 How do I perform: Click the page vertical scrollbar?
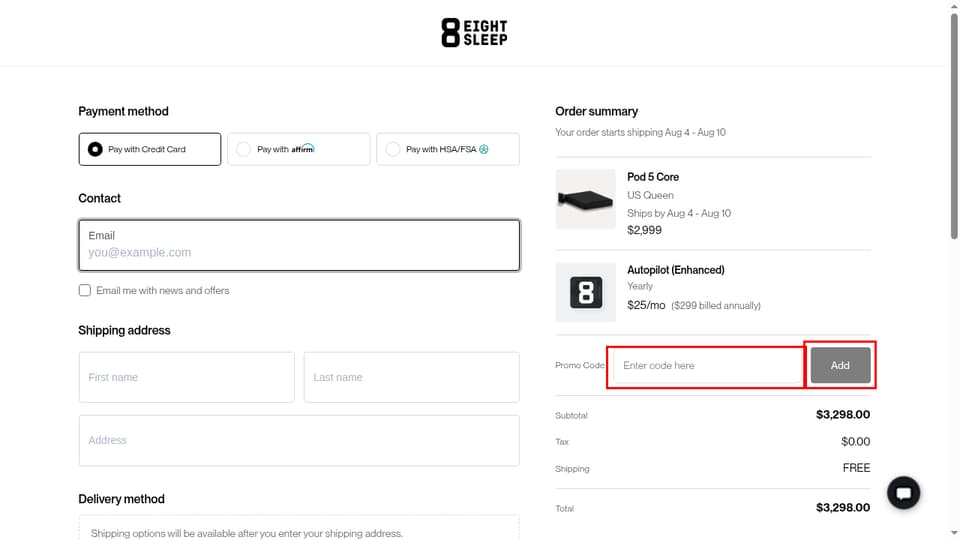(x=954, y=126)
